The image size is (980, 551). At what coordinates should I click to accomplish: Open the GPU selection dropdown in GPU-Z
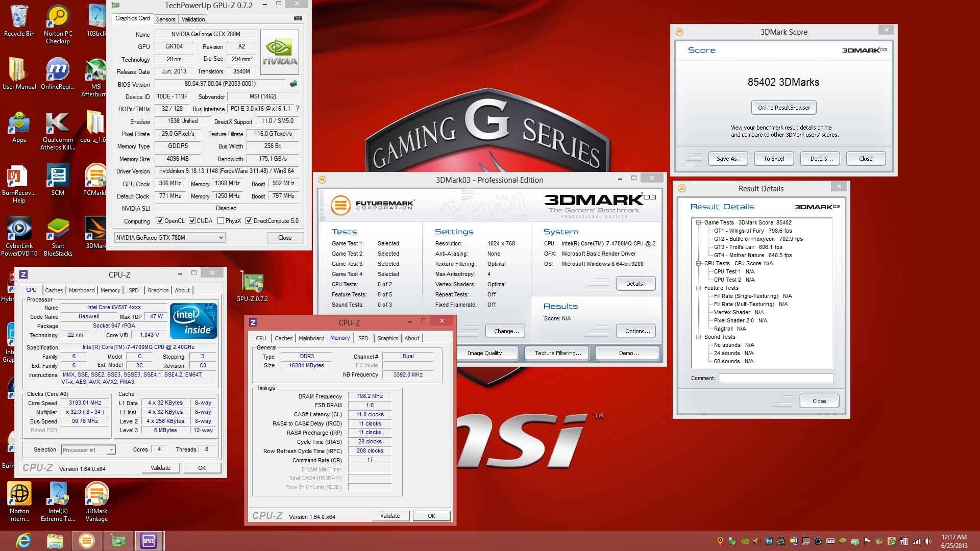pos(169,238)
